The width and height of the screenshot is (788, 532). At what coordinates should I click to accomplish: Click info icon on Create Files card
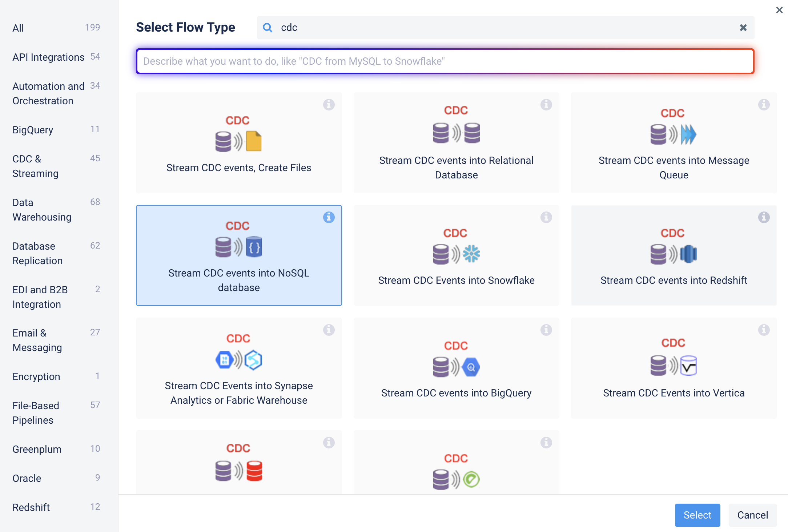(x=329, y=105)
